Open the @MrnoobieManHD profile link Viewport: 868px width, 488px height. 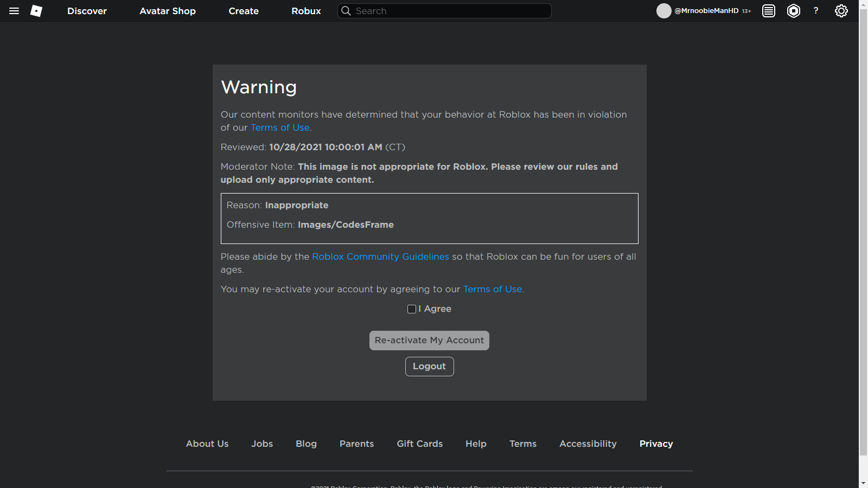[706, 11]
